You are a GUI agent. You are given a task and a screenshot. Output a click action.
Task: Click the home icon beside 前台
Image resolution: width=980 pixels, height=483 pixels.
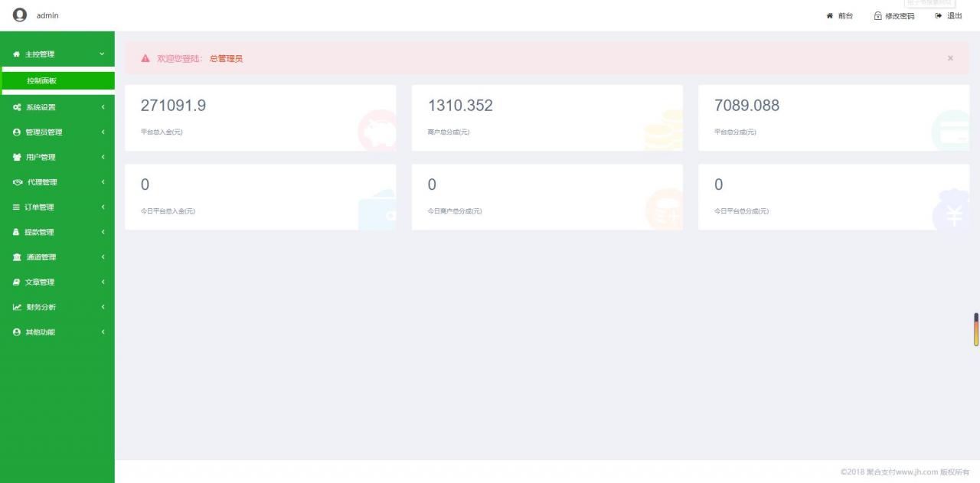tap(829, 16)
